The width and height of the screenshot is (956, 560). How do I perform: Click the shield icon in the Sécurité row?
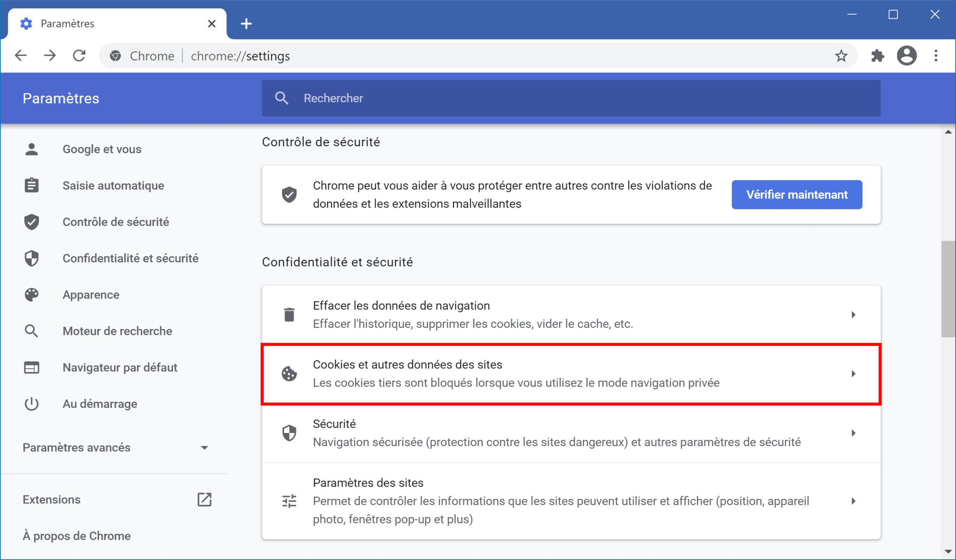289,433
